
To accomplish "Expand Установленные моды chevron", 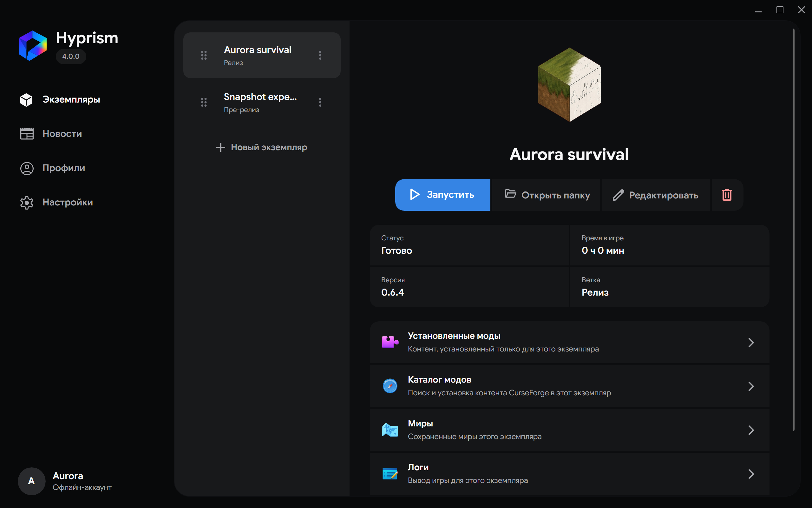I will click(751, 342).
